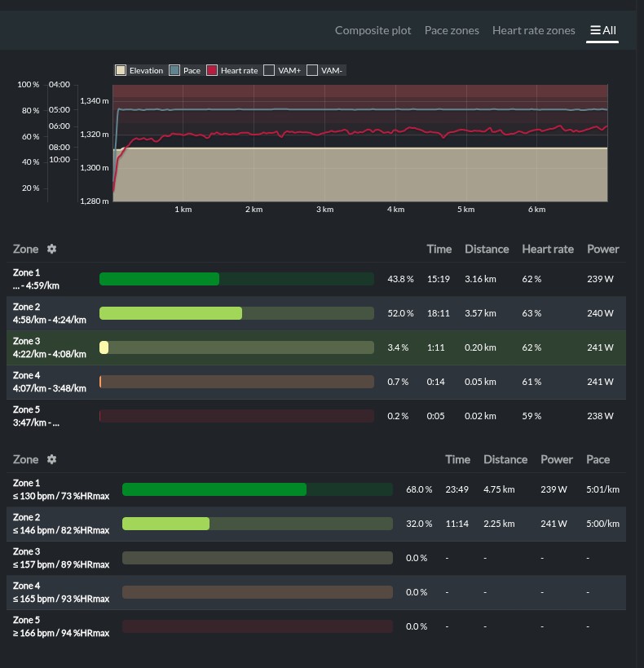The height and width of the screenshot is (668, 644).
Task: Click the Heart rate column header
Action: point(548,250)
